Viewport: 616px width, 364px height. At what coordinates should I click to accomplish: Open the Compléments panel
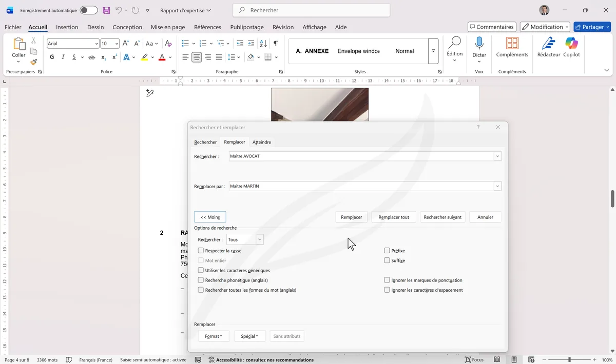(x=512, y=49)
